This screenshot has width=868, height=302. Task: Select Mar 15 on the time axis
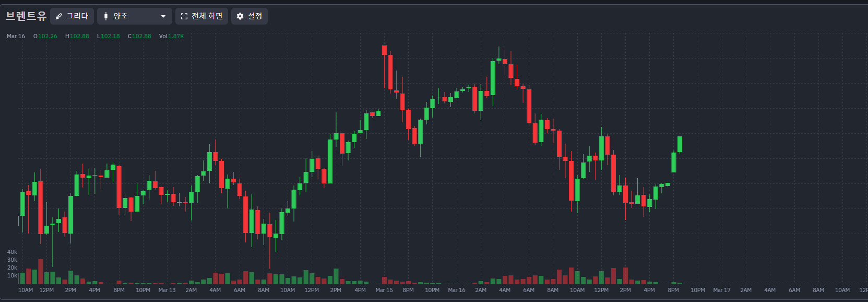click(x=384, y=290)
